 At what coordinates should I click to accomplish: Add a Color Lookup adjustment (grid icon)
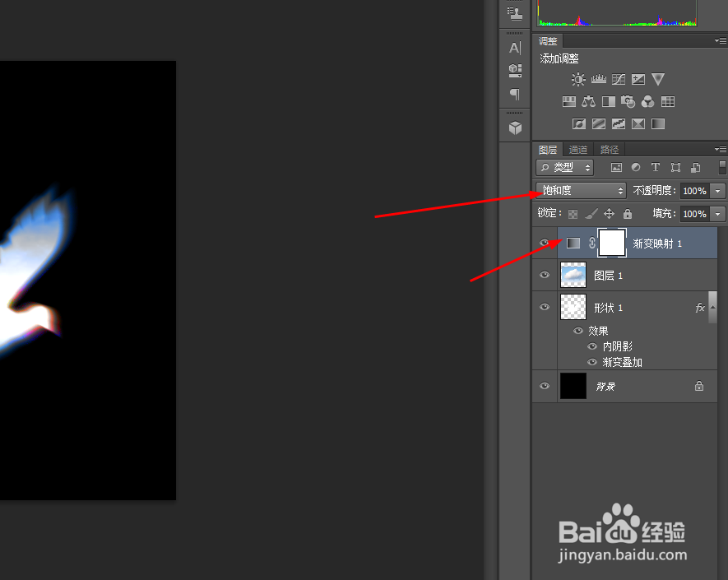click(x=668, y=102)
